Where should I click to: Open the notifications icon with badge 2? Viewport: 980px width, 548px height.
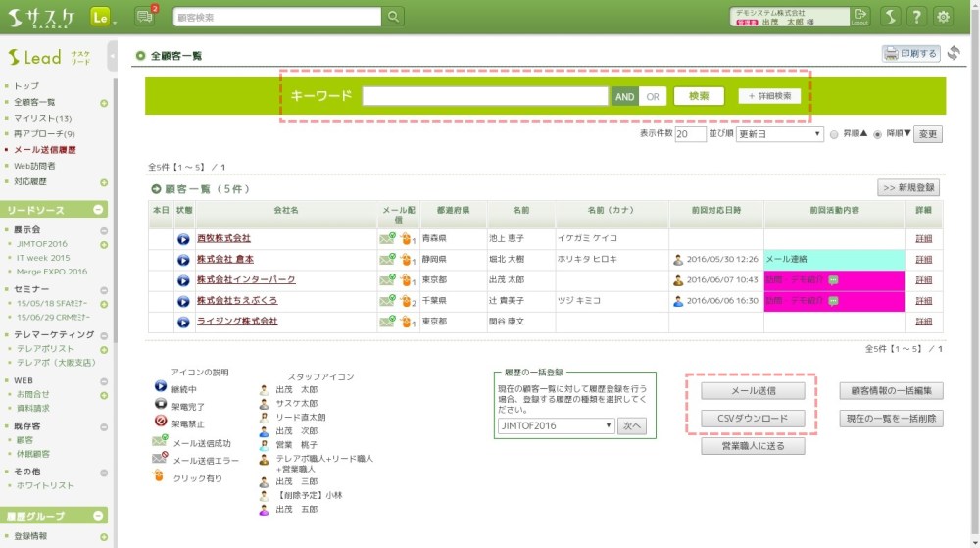coord(145,17)
